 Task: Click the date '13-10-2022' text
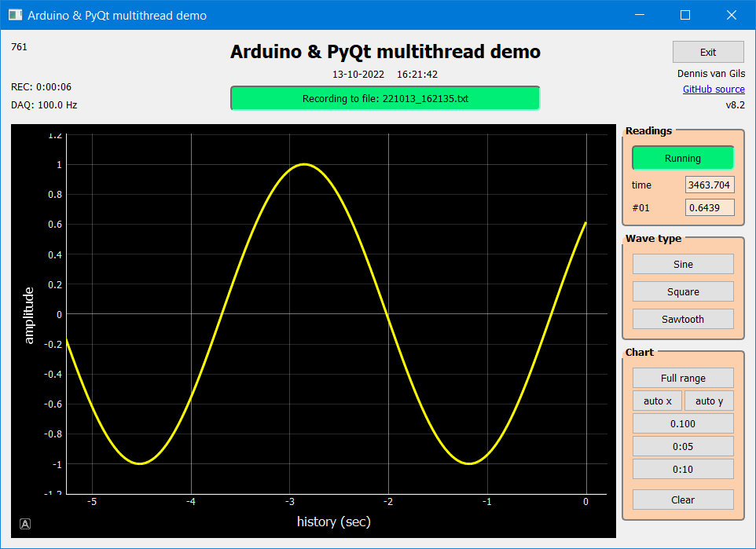(358, 75)
